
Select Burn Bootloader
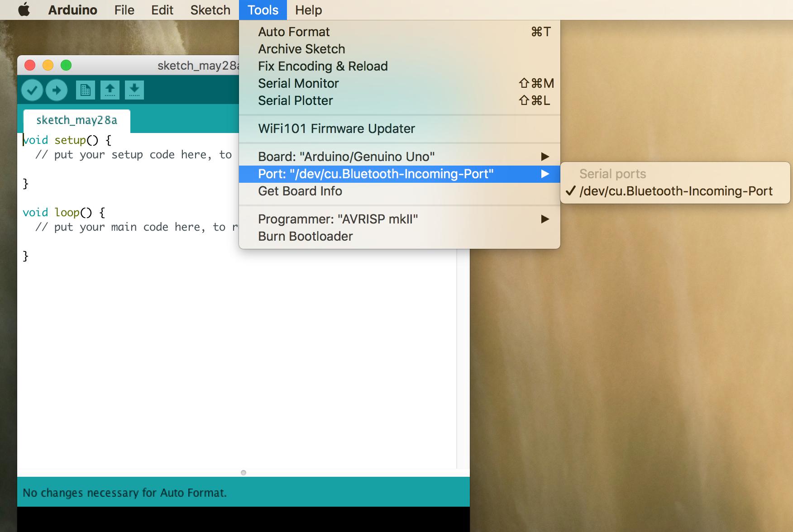[305, 236]
